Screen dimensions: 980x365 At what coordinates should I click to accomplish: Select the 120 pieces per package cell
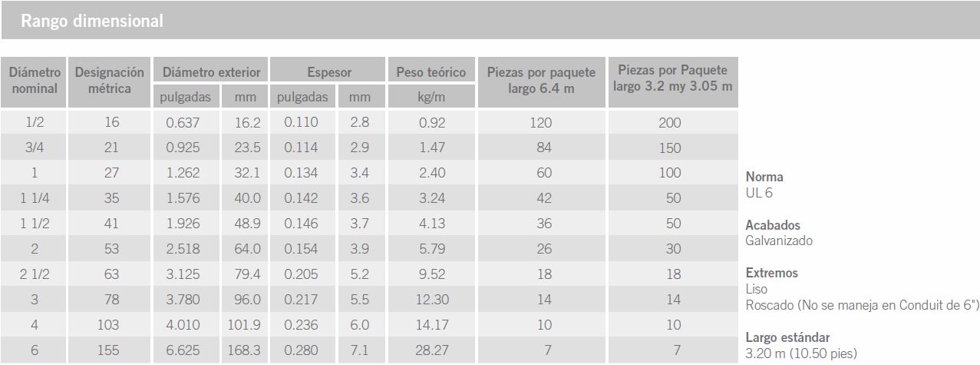coord(541,123)
